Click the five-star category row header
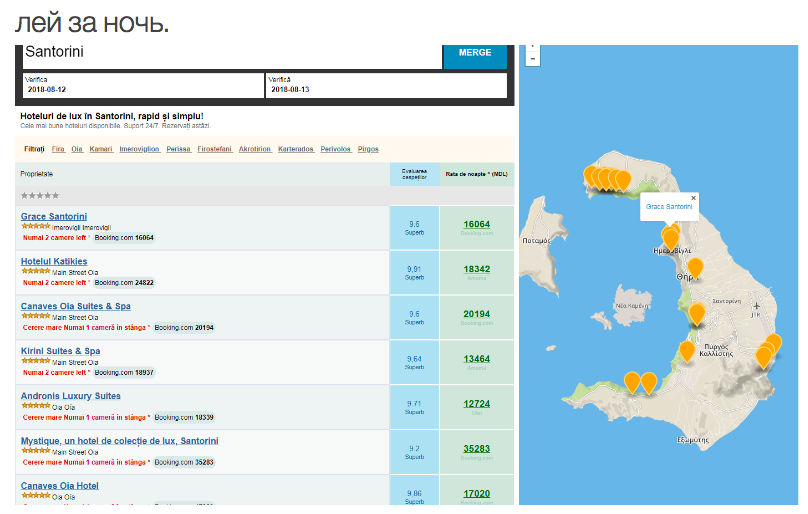The height and width of the screenshot is (514, 808). 265,195
